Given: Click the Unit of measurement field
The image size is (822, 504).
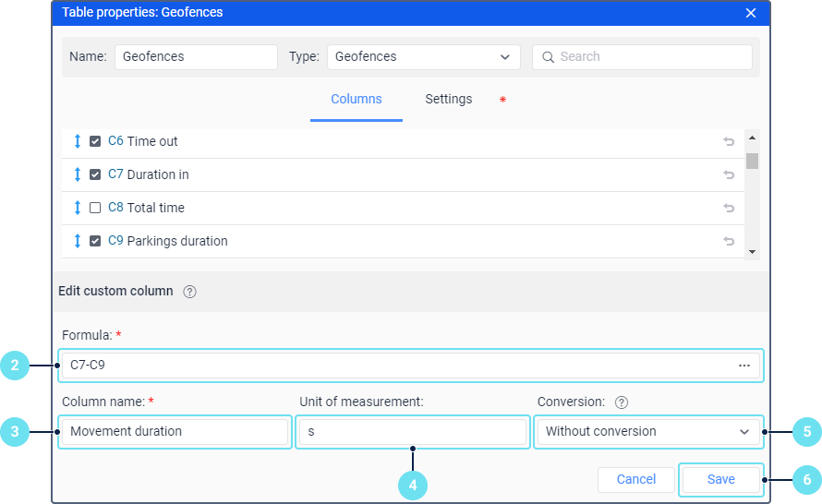Looking at the screenshot, I should (411, 431).
